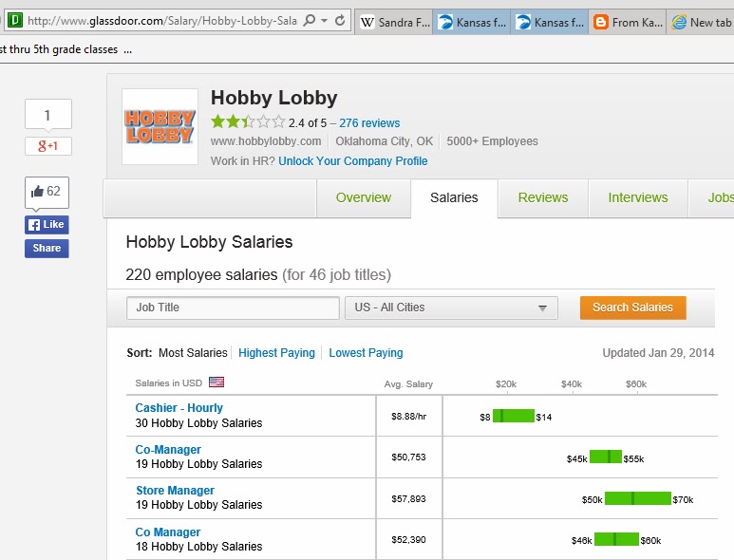Click the green site identity icon in address bar
The image size is (734, 560).
pyautogui.click(x=15, y=21)
